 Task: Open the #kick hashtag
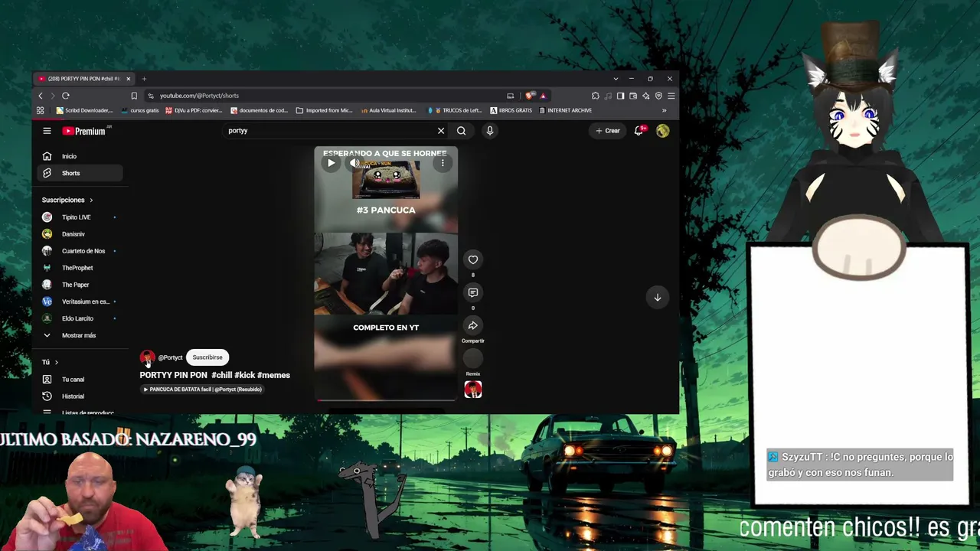244,375
